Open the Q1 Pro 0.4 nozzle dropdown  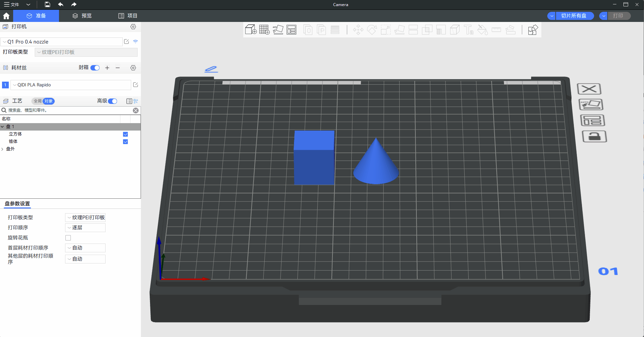(x=62, y=42)
